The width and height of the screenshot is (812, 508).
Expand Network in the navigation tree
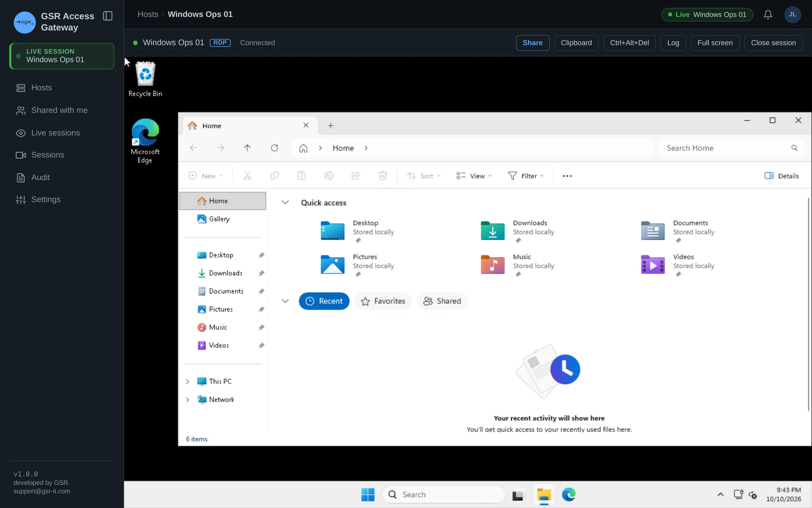pos(187,400)
